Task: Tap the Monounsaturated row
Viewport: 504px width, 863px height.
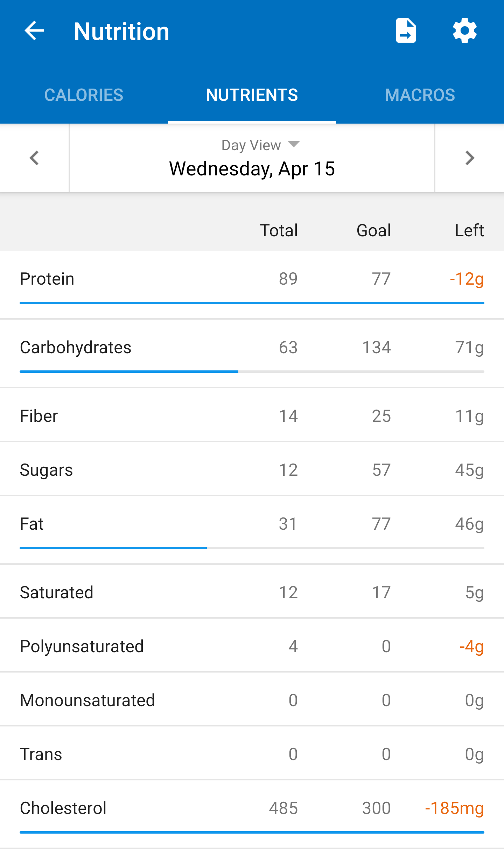Action: pos(252,700)
